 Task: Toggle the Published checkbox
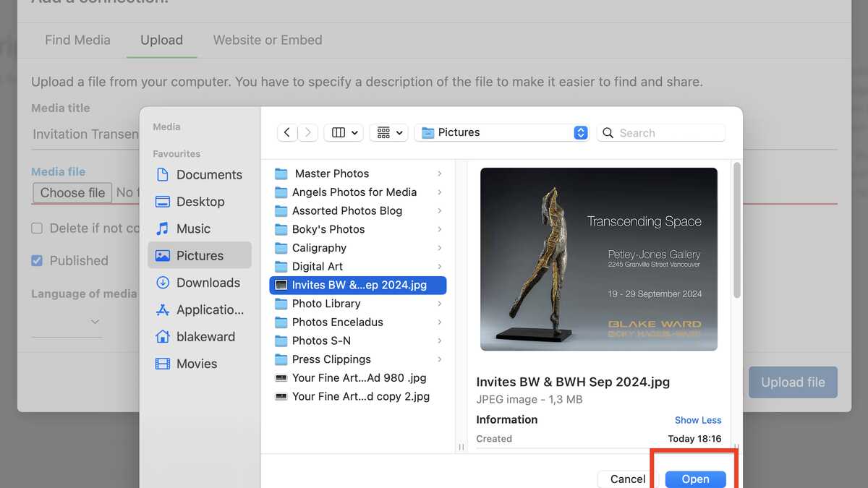tap(37, 260)
